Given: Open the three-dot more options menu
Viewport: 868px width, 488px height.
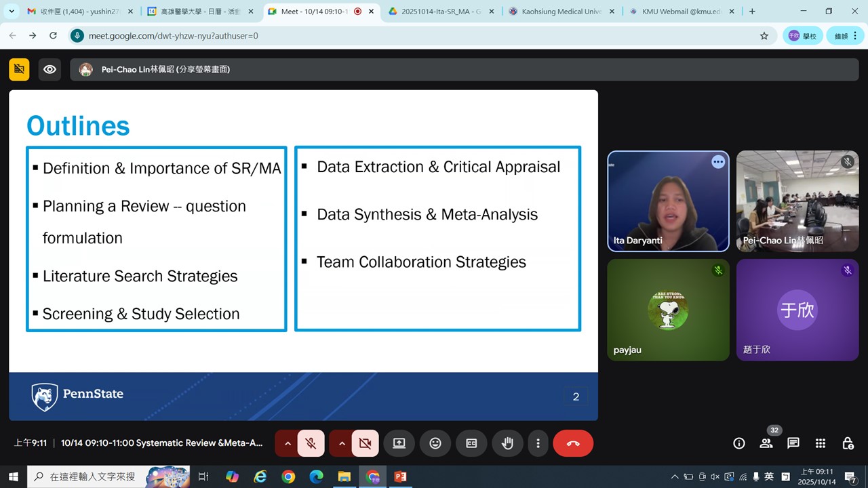Looking at the screenshot, I should click(538, 443).
